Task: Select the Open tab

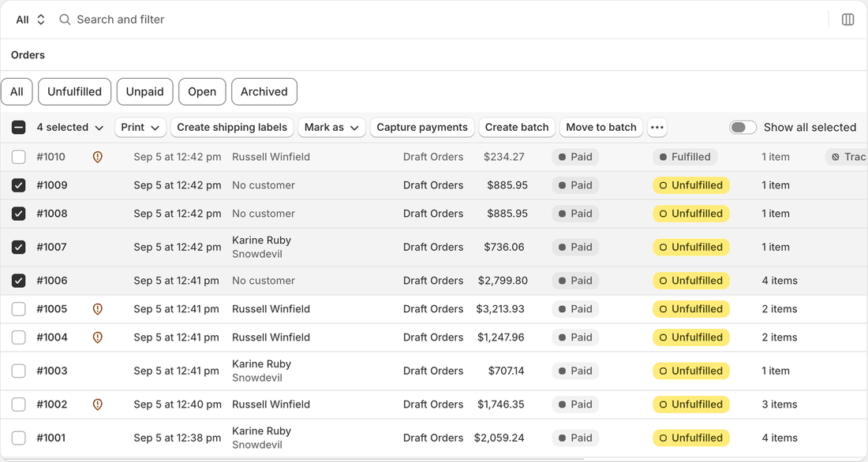Action: [202, 91]
